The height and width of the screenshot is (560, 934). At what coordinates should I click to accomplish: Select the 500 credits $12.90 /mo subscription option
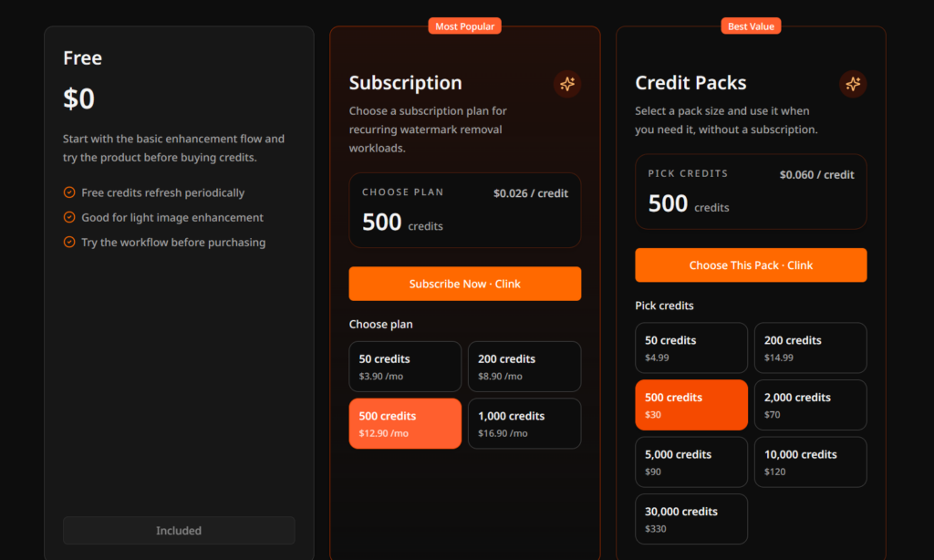point(405,423)
